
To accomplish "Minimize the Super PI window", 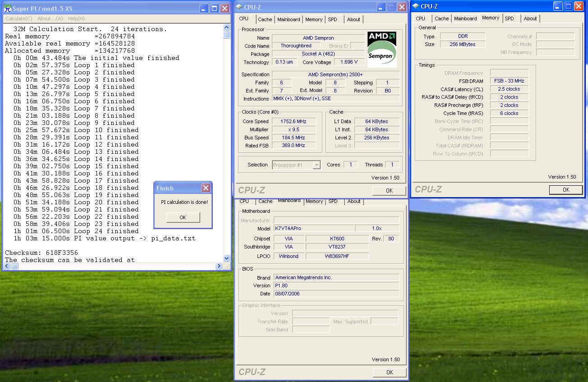I will point(204,8).
